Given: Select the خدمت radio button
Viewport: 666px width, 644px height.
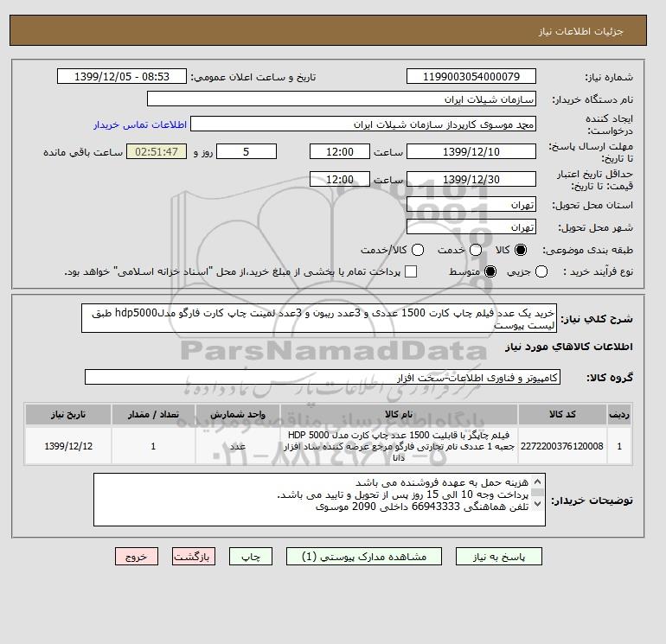Looking at the screenshot, I should (476, 250).
